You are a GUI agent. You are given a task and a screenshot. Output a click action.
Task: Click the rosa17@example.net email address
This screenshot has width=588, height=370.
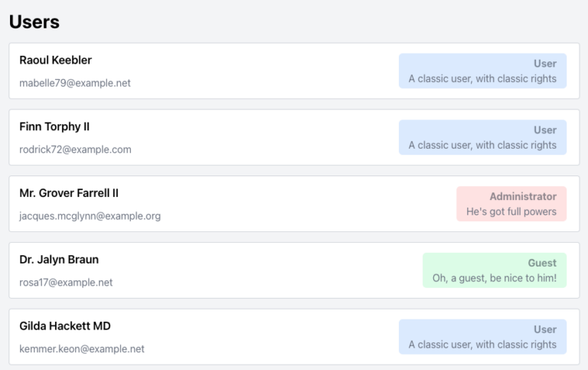point(66,283)
